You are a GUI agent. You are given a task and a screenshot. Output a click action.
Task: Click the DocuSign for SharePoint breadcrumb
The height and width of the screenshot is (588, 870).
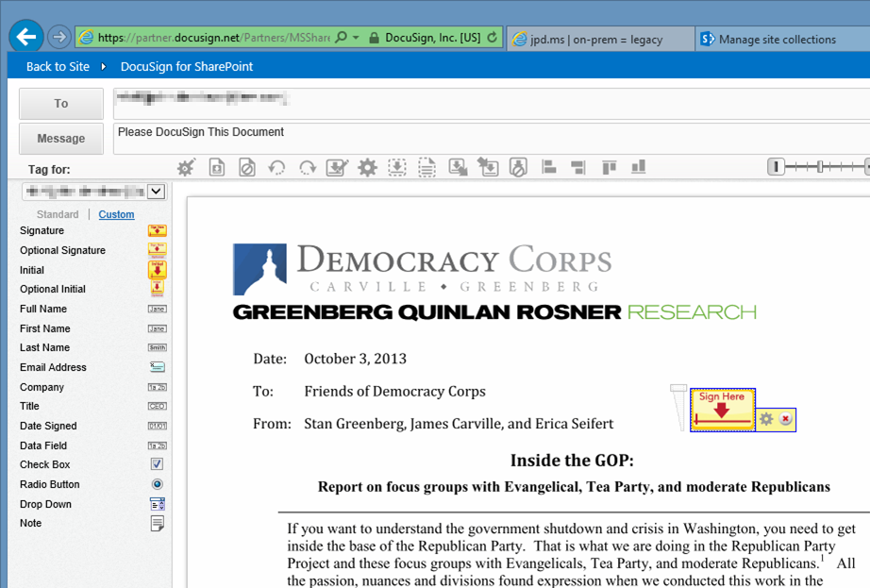(187, 67)
